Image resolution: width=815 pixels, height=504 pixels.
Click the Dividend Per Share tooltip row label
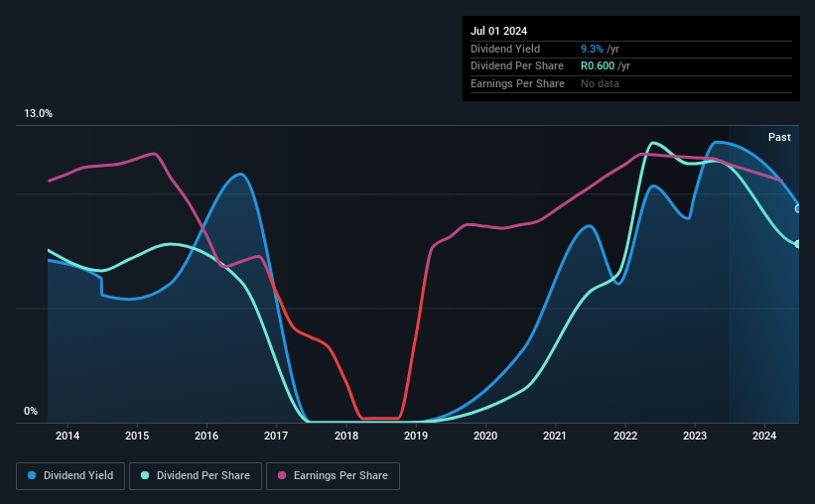pyautogui.click(x=517, y=66)
